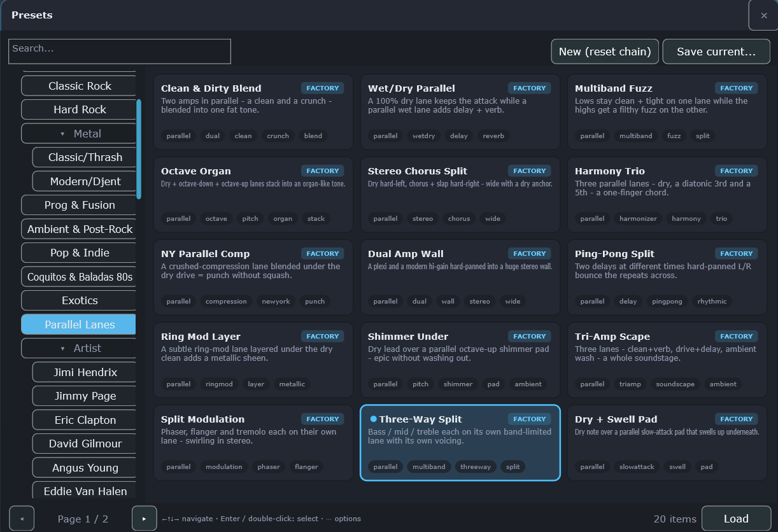Select the Dry + Swell Pad preset
This screenshot has height=532, width=778.
coord(667,443)
